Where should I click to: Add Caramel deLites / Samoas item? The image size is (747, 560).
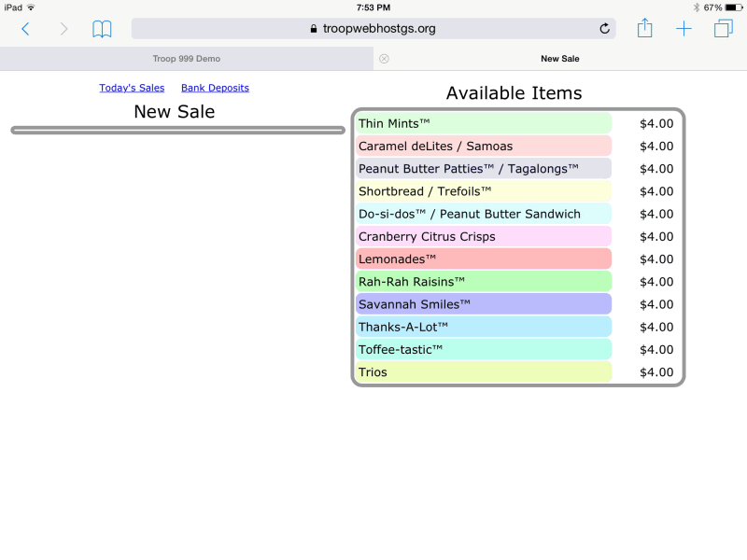pos(484,147)
